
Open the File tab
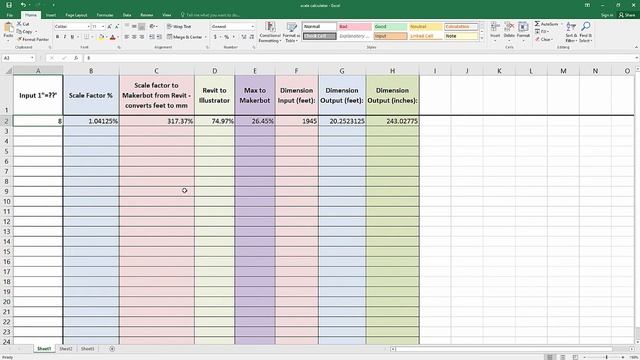point(9,15)
